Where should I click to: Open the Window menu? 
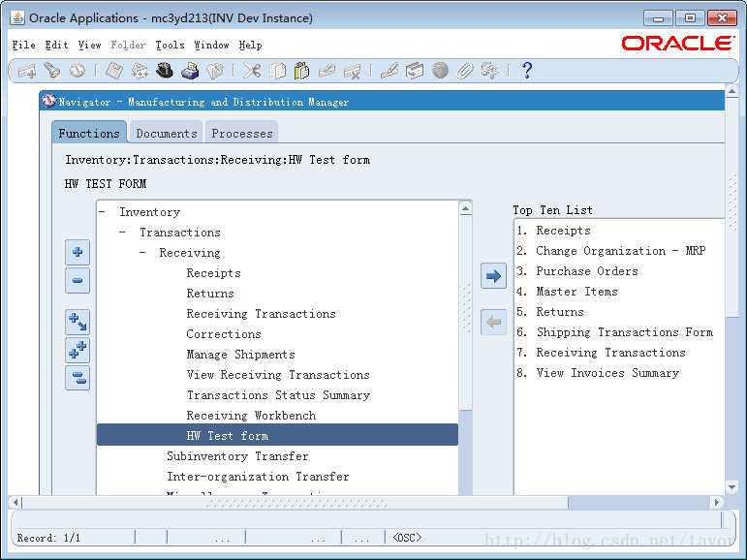coord(211,46)
